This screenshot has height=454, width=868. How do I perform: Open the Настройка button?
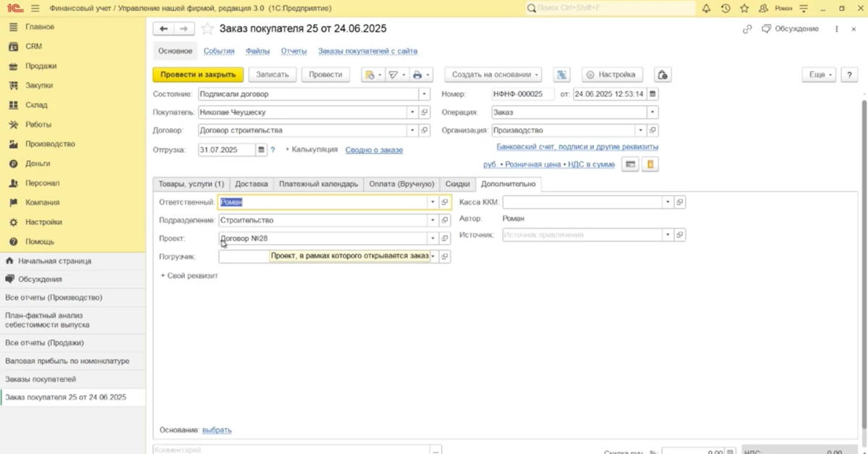(612, 75)
